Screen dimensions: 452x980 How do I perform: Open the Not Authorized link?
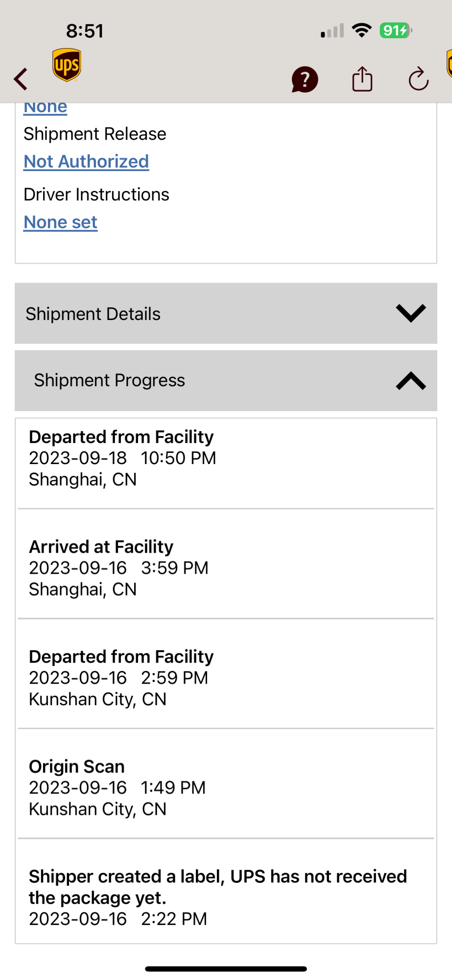tap(86, 161)
